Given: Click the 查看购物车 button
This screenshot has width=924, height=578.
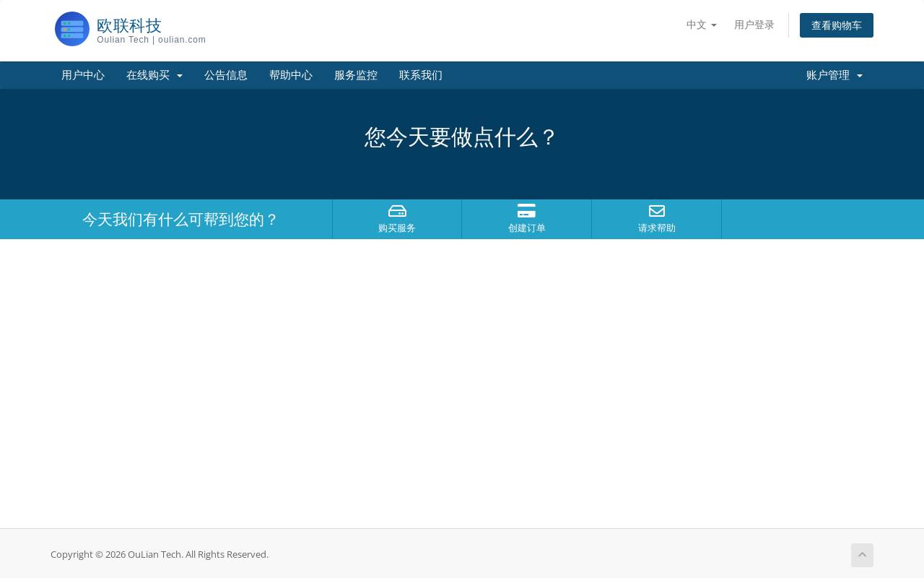Looking at the screenshot, I should pos(837,25).
